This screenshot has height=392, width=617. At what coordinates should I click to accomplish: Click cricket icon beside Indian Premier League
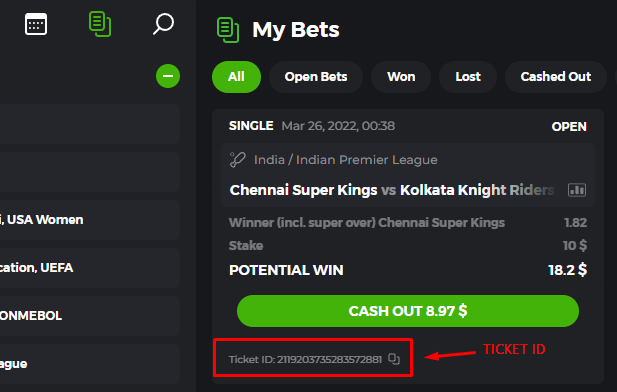coord(237,160)
